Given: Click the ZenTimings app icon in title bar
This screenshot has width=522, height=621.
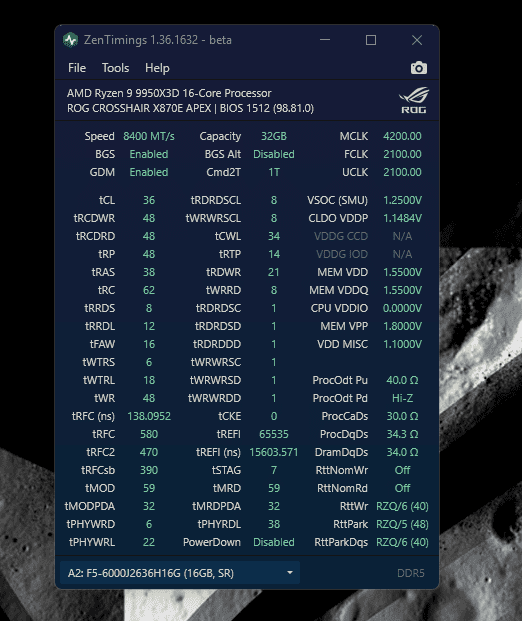Looking at the screenshot, I should point(70,40).
